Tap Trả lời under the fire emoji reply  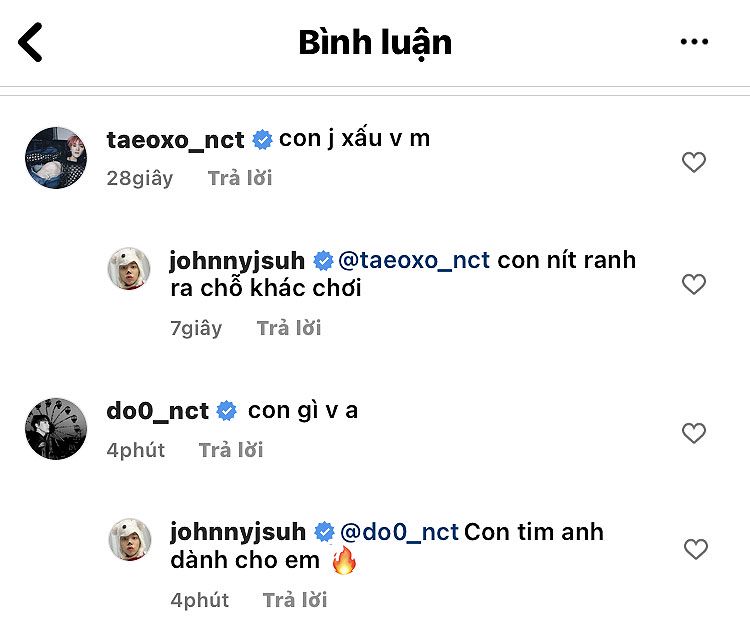(295, 600)
